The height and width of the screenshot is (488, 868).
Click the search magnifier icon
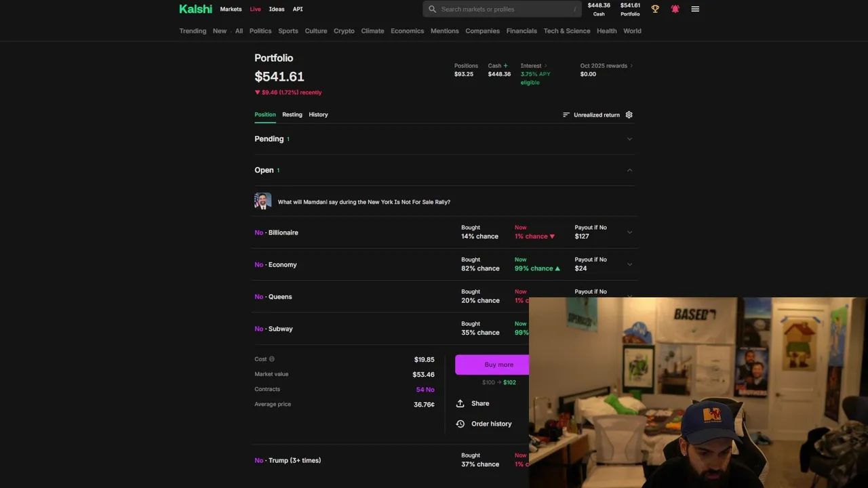432,9
